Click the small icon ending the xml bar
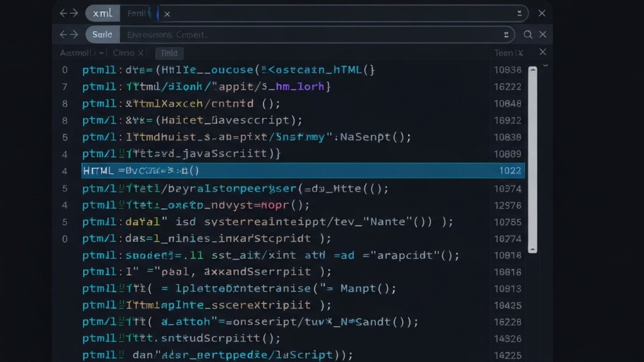 [x=519, y=13]
